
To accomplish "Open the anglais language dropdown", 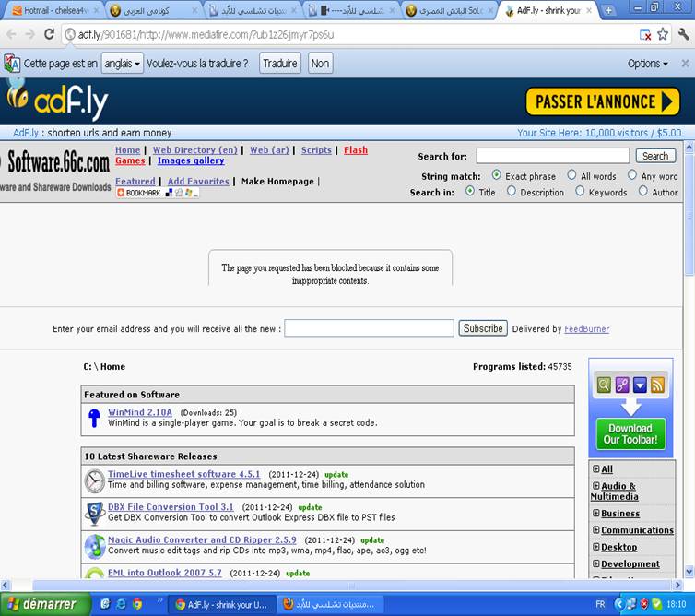I will tap(123, 64).
